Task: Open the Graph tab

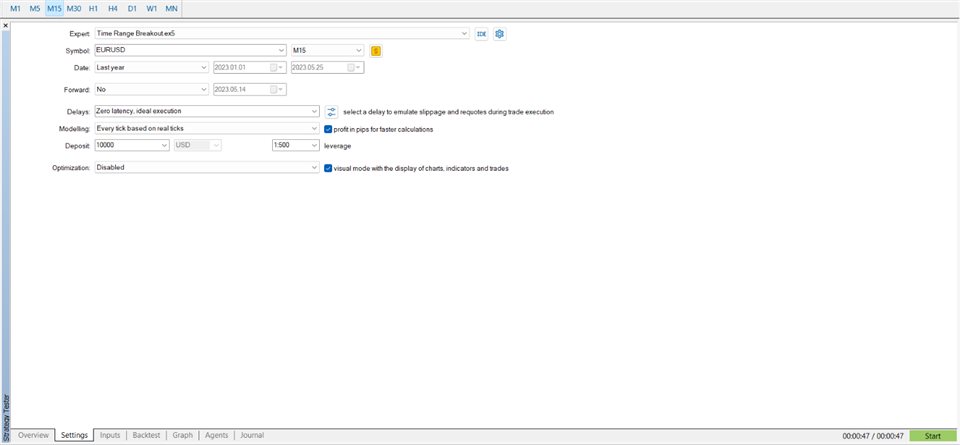Action: click(182, 435)
